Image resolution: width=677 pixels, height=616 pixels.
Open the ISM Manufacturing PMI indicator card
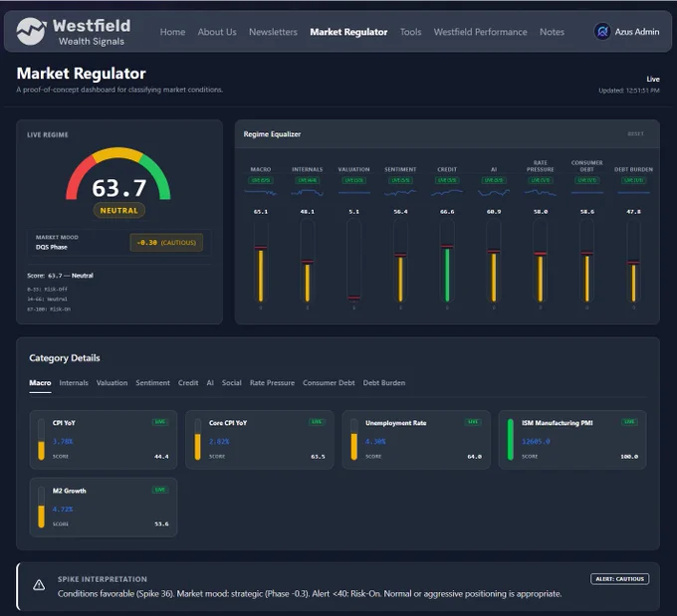click(x=572, y=440)
